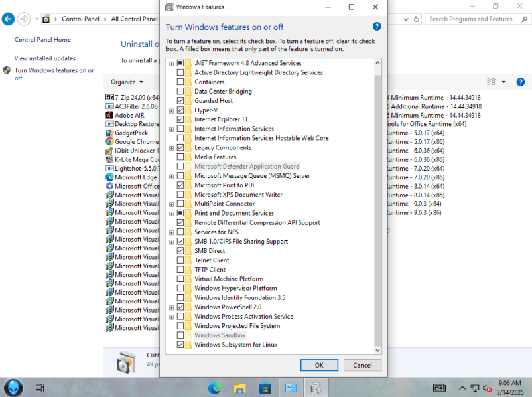Click the K-Lite Mega Codec program icon

pos(109,159)
